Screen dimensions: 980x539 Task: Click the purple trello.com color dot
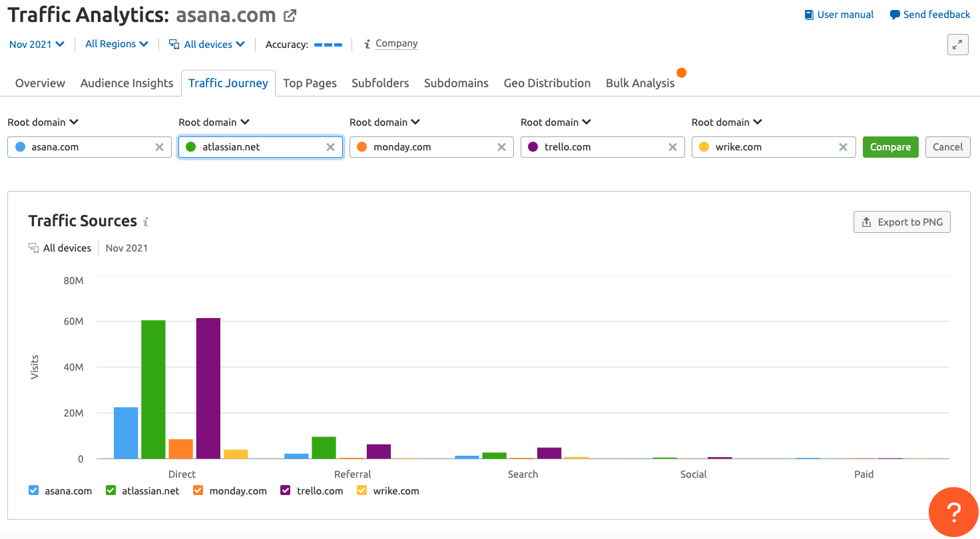[x=533, y=147]
